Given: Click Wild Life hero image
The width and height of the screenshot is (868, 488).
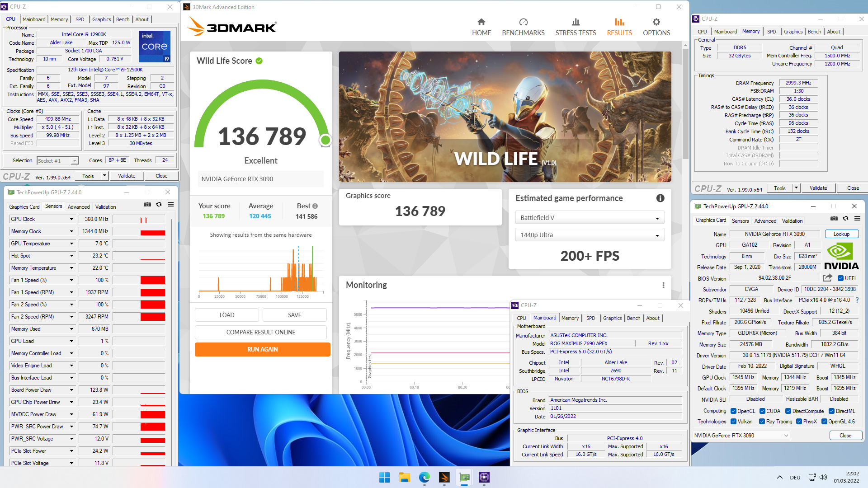Looking at the screenshot, I should point(505,117).
